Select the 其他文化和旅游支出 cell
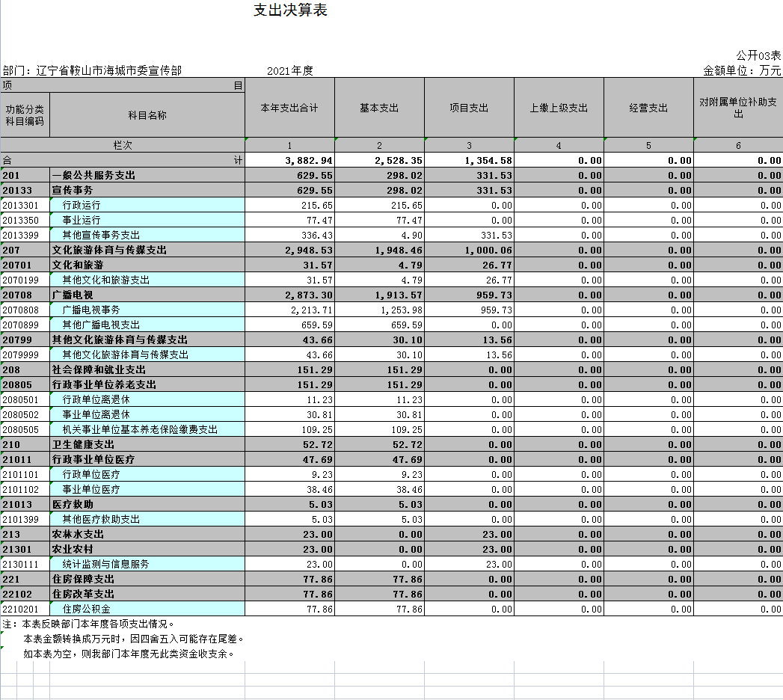Screen dimensions: 783x700 point(147,280)
